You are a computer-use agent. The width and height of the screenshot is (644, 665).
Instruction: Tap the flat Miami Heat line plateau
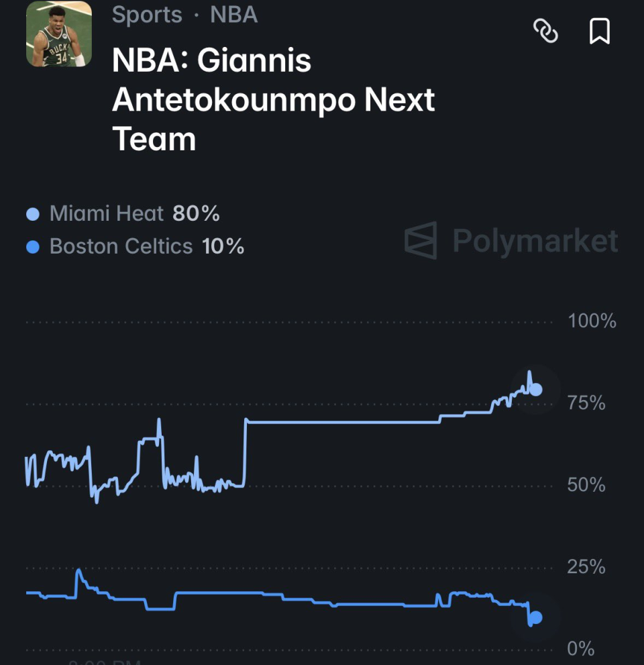(343, 422)
